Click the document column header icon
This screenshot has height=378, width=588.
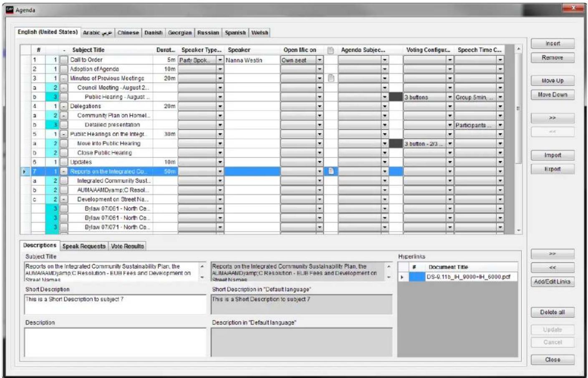(x=331, y=50)
